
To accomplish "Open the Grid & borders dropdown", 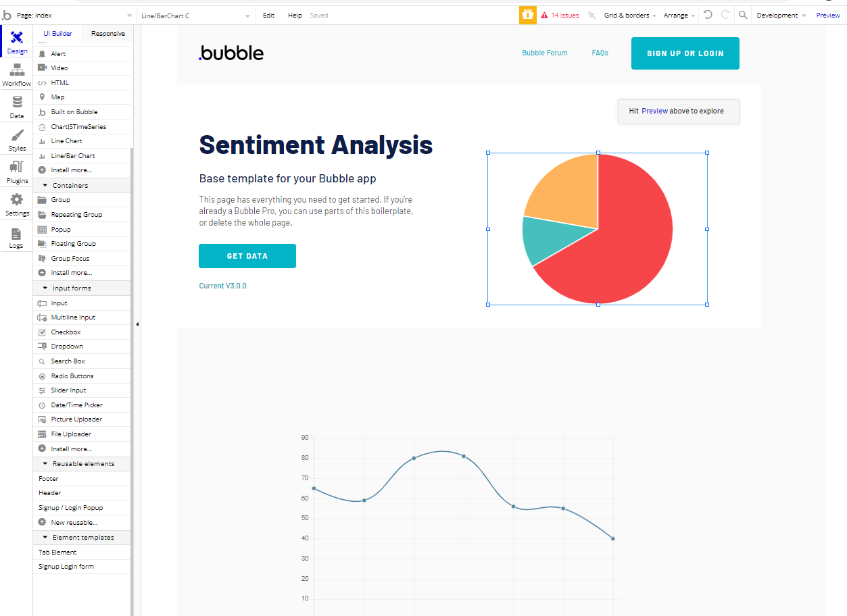I will coord(630,15).
